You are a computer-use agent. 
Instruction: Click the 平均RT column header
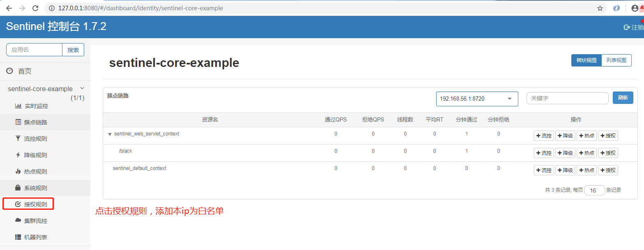[435, 120]
